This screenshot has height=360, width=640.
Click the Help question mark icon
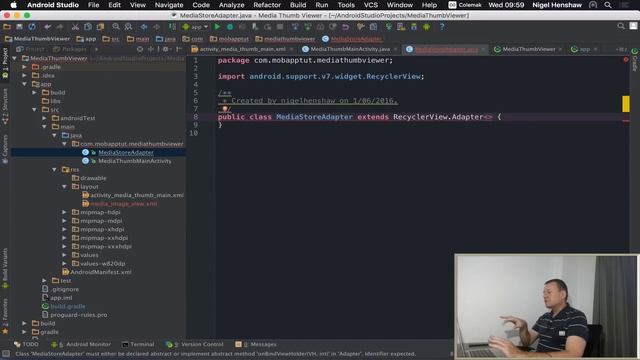[x=442, y=27]
